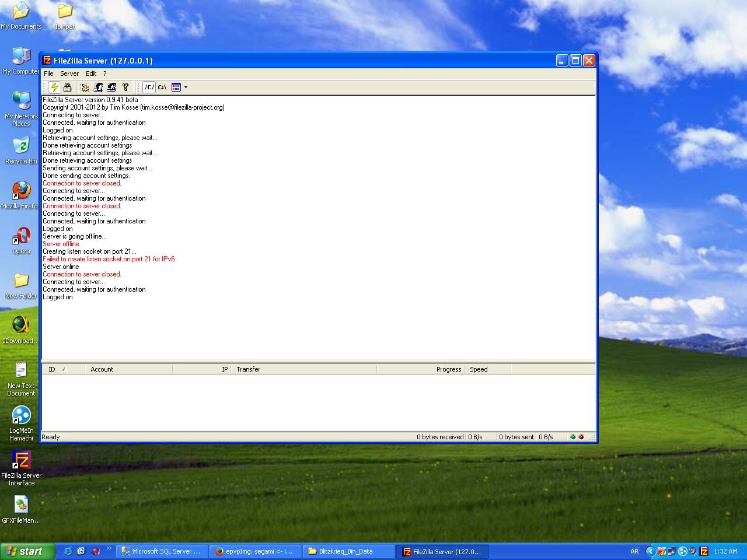
Task: Toggle the server active lightning bolt icon
Action: pyautogui.click(x=54, y=87)
